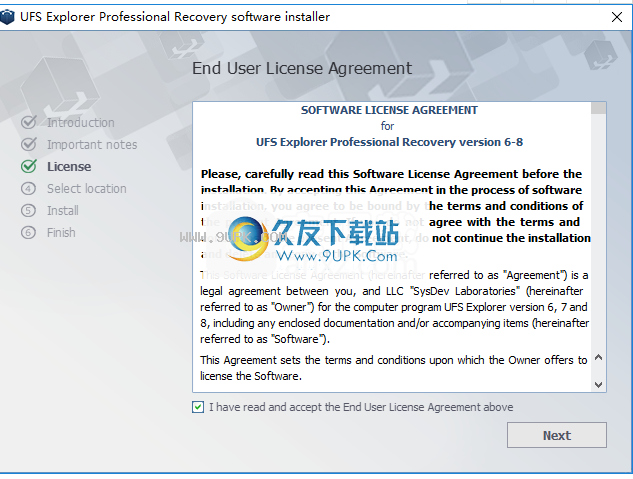Select the License step label
Screen dimensions: 633x479
pyautogui.click(x=69, y=167)
